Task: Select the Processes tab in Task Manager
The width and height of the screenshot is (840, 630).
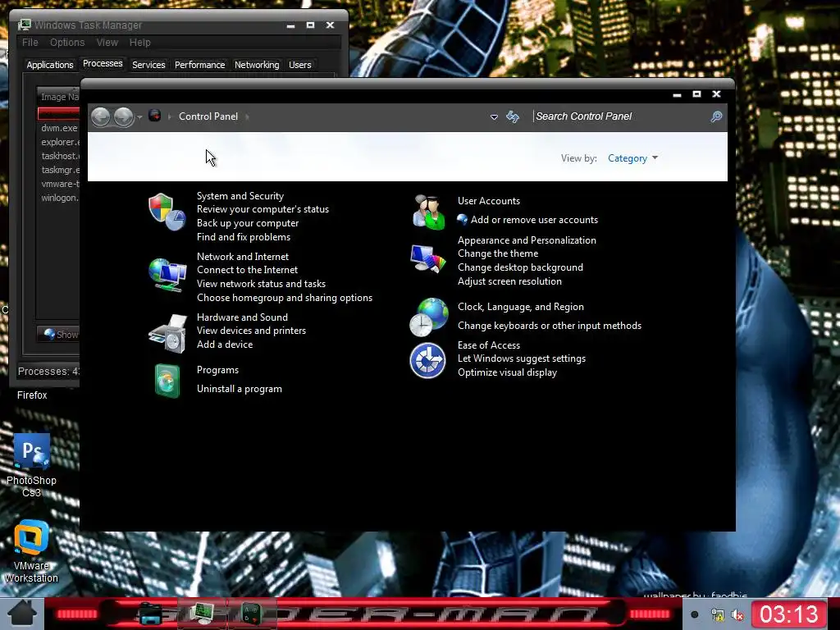Action: [103, 64]
